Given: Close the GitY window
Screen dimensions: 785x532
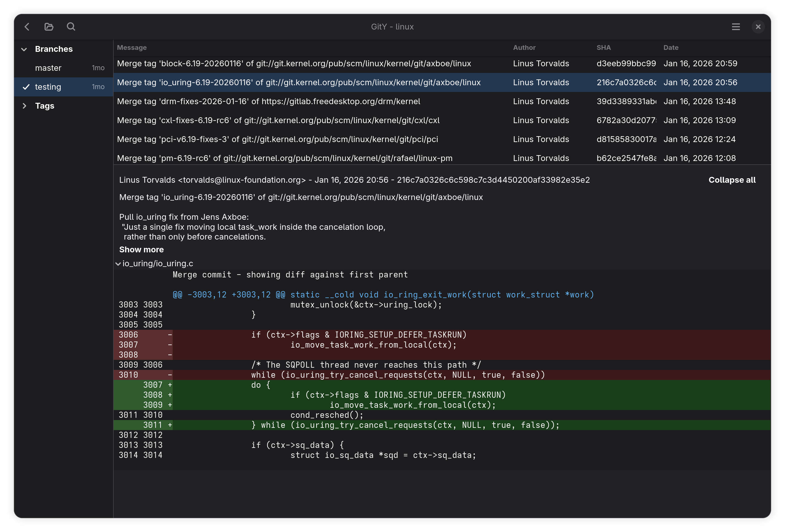Looking at the screenshot, I should [758, 27].
